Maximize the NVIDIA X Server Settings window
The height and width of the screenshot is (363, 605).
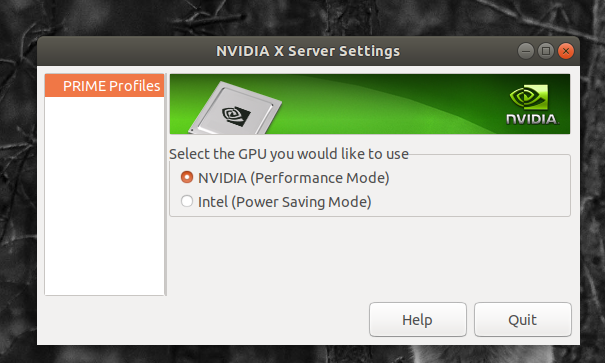click(x=546, y=51)
